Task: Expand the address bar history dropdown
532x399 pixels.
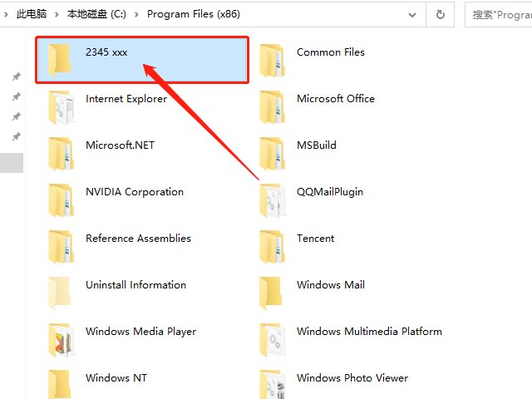Action: coord(413,14)
